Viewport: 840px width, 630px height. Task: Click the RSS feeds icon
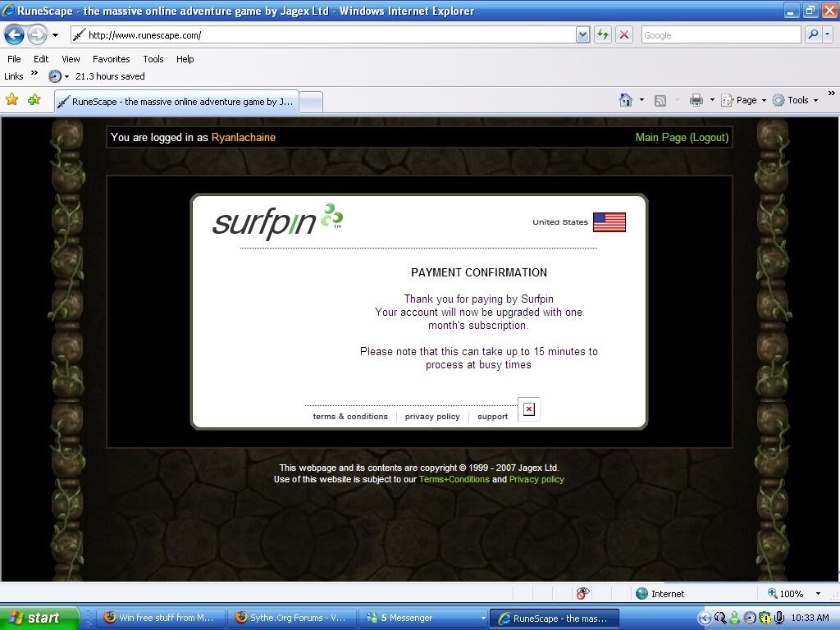[x=660, y=100]
